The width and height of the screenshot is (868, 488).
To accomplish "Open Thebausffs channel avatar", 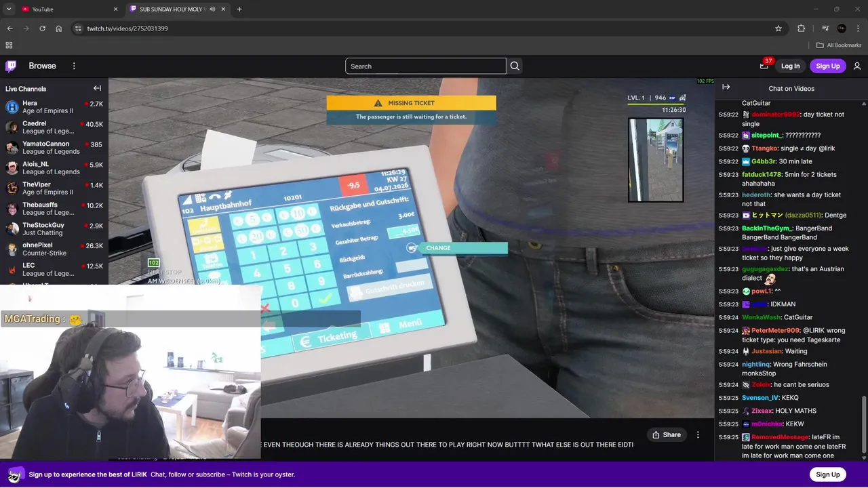I will coord(12,209).
